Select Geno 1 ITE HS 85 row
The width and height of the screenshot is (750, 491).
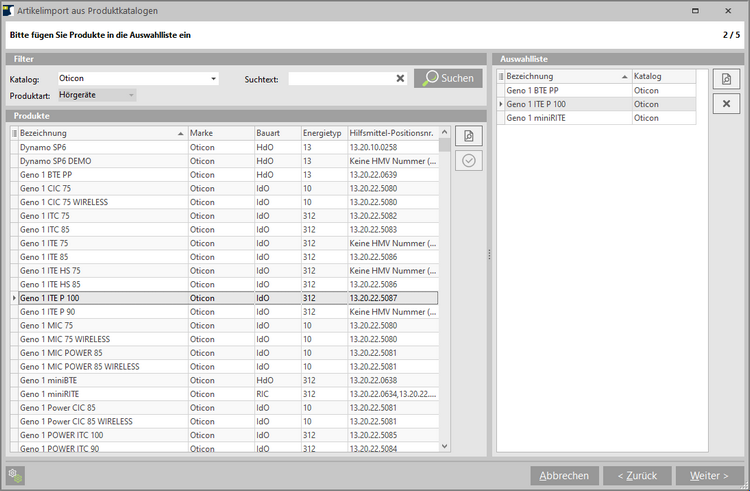[x=224, y=284]
